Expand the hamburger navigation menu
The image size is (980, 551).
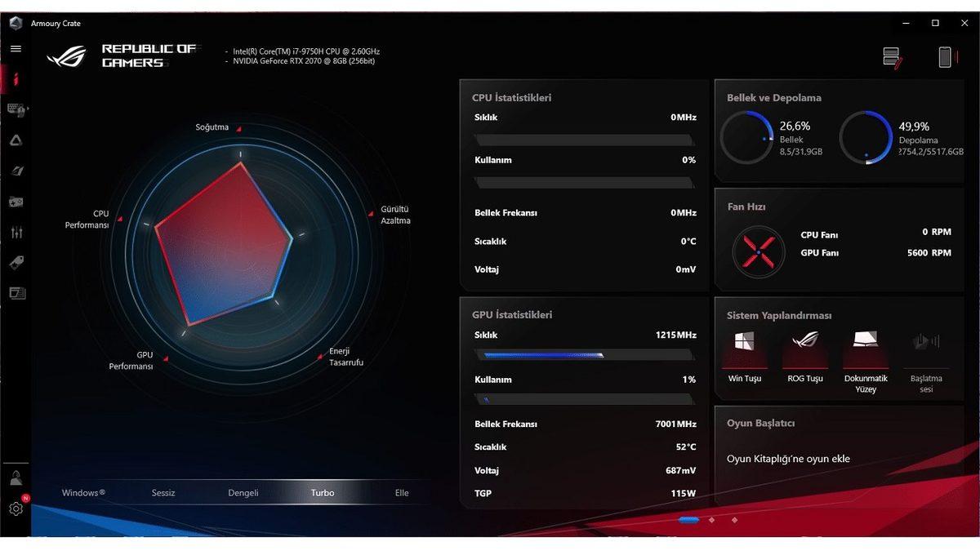pyautogui.click(x=15, y=48)
